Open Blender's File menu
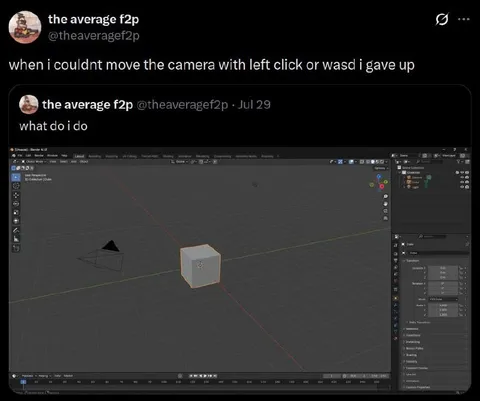The width and height of the screenshot is (480, 401). click(x=20, y=156)
